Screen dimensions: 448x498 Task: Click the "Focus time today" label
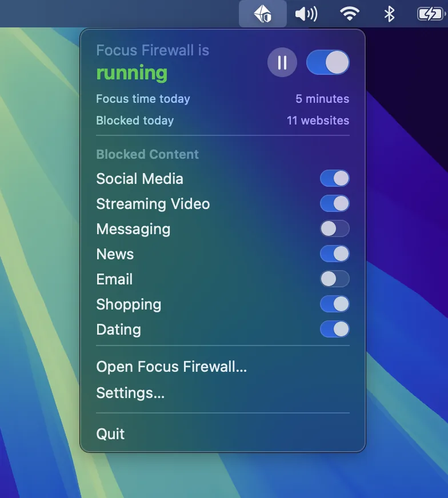click(x=143, y=99)
